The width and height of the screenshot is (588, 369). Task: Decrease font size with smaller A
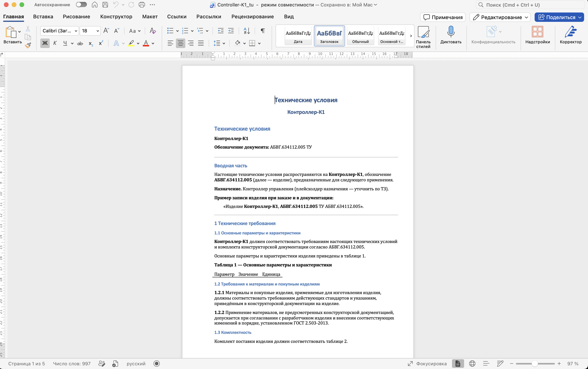pyautogui.click(x=117, y=31)
